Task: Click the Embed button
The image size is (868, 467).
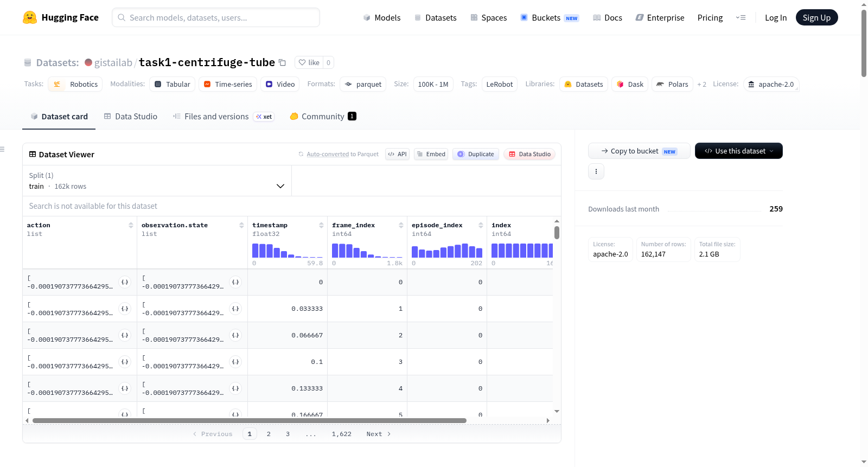Action: (x=431, y=154)
